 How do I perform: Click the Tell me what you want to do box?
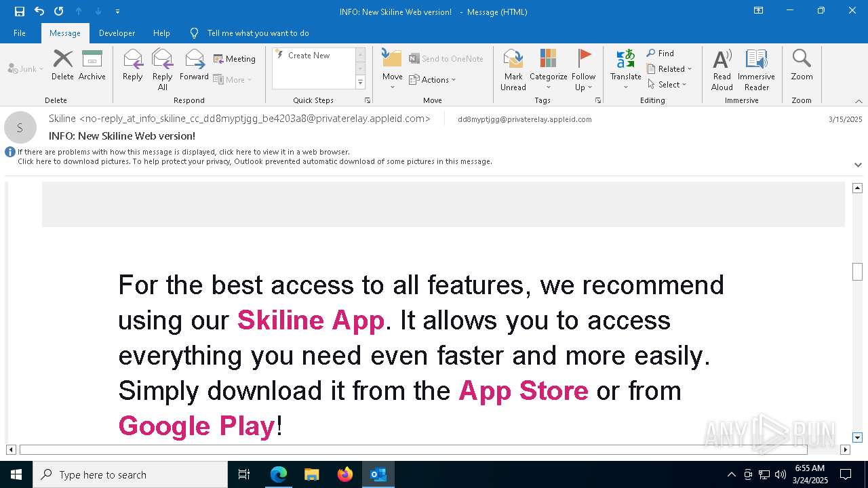pos(258,33)
